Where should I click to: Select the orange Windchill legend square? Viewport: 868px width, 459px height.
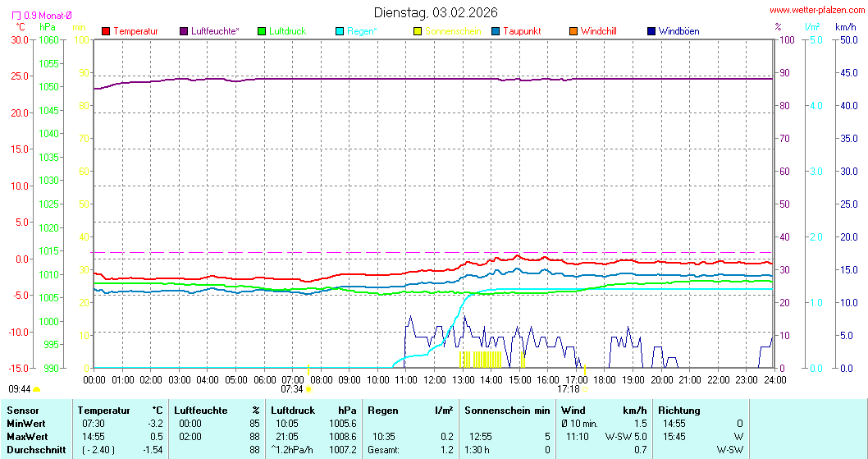tap(573, 31)
